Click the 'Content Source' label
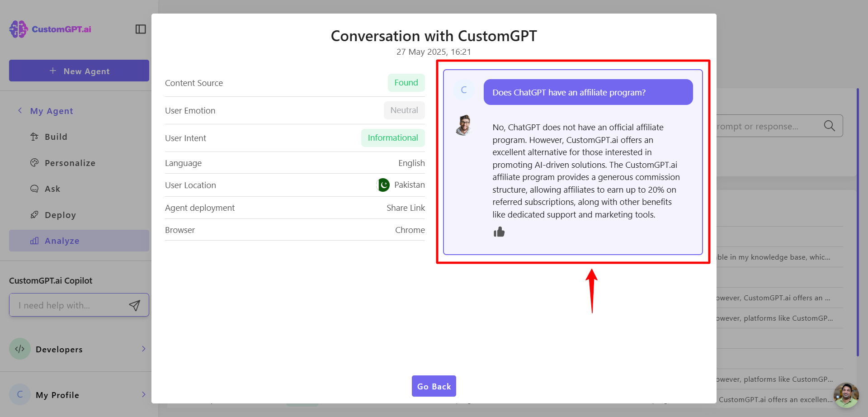The width and height of the screenshot is (868, 417). (194, 83)
